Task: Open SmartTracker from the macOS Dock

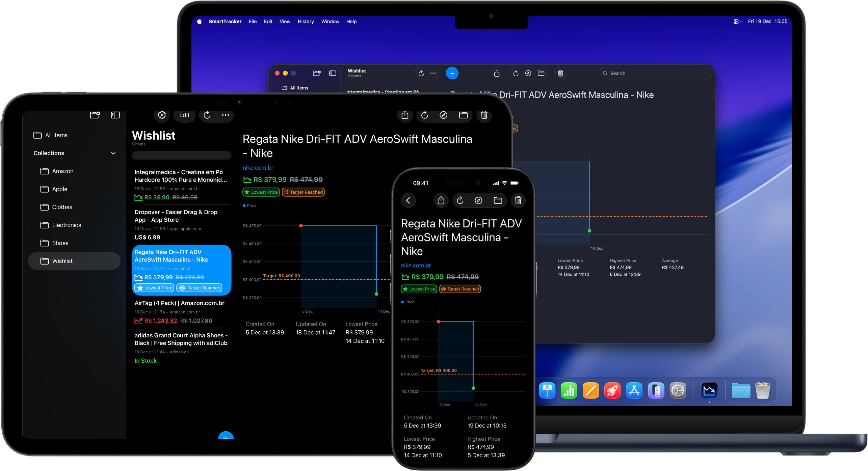Action: (x=709, y=390)
